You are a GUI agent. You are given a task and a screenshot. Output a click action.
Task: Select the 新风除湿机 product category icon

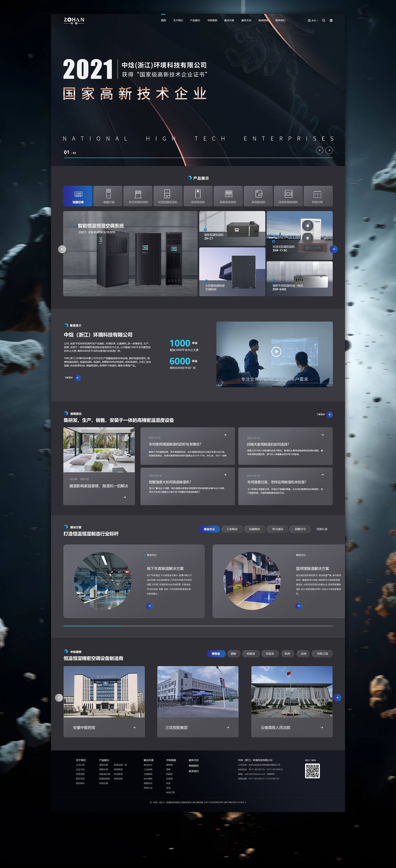pyautogui.click(x=258, y=196)
